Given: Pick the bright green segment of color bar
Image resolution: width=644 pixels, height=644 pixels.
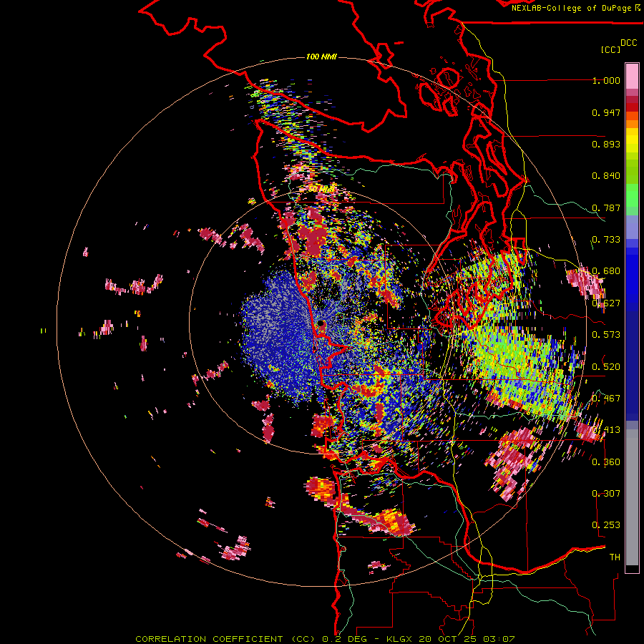Looking at the screenshot, I should pyautogui.click(x=632, y=195).
